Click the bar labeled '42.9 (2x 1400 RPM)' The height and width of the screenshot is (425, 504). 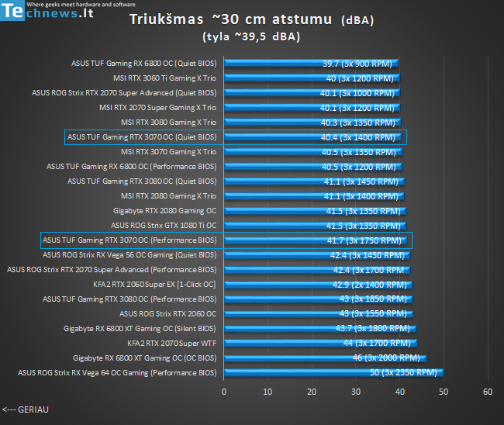318,285
